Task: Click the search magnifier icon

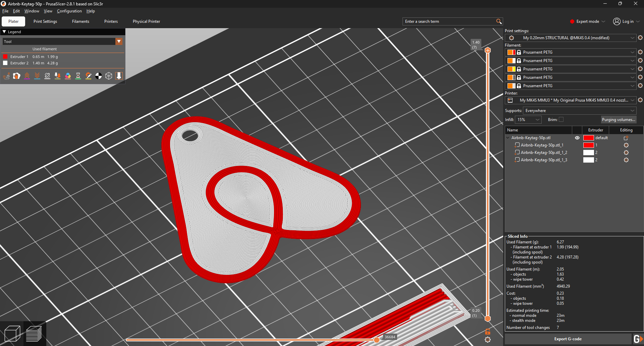Action: pos(499,21)
